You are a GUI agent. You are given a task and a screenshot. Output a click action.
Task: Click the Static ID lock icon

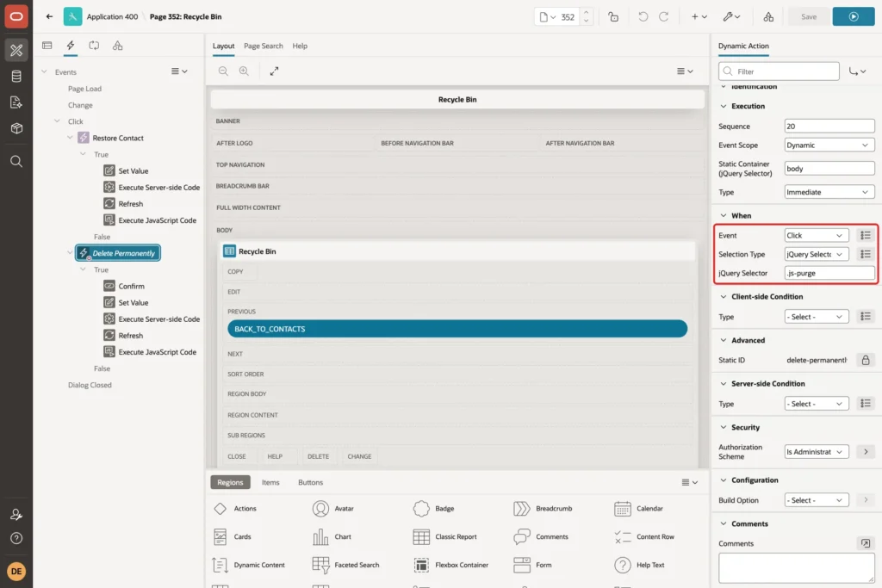tap(866, 360)
